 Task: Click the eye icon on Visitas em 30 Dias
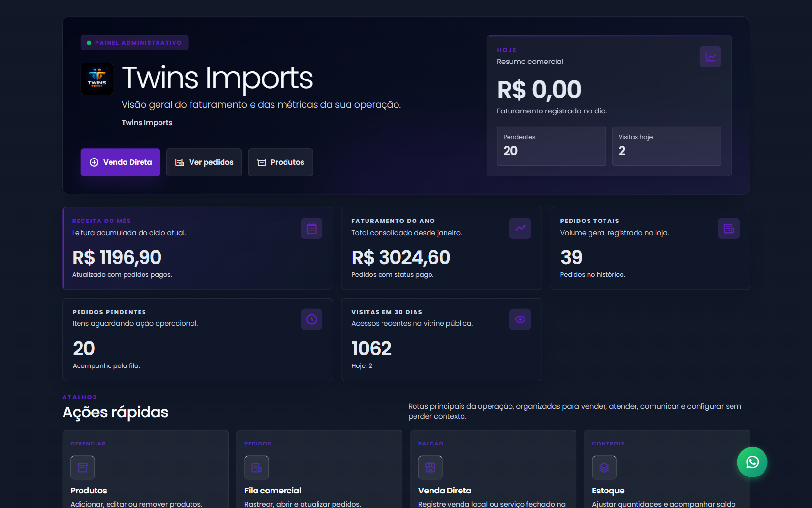click(520, 319)
